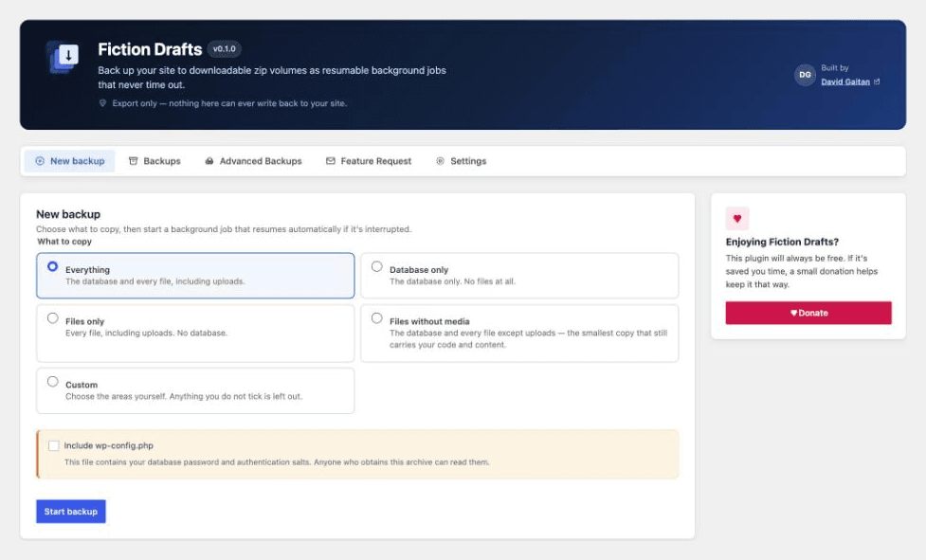This screenshot has height=560, width=926.
Task: Open the Advanced Backups tab
Action: pos(253,161)
